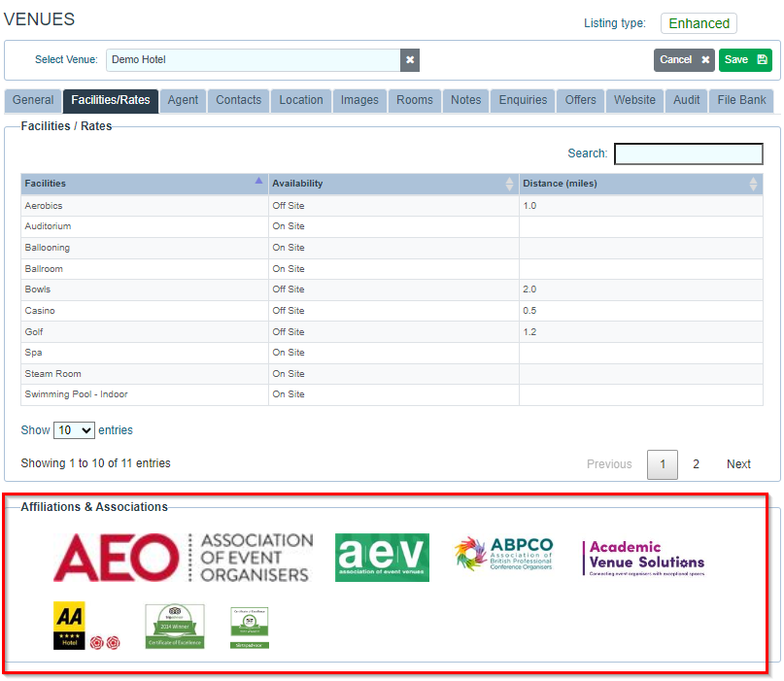This screenshot has width=784, height=681.
Task: Click the Select Venue field showing Demo Hotel
Action: [254, 60]
